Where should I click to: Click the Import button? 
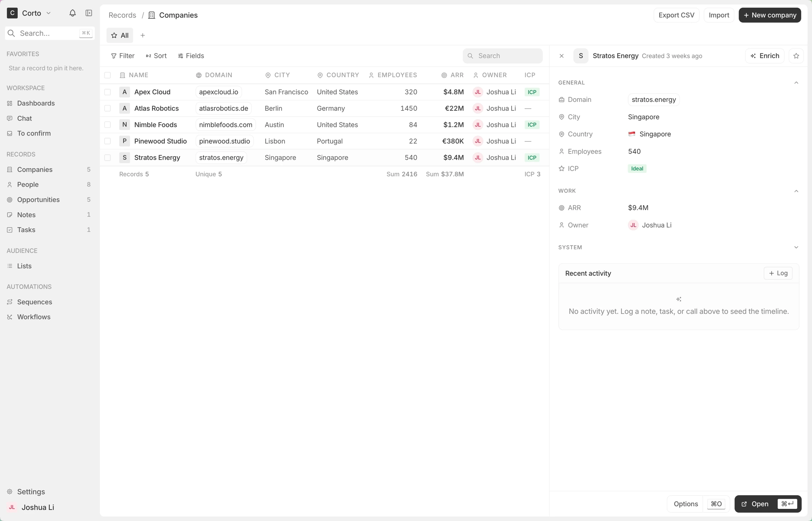coord(719,15)
